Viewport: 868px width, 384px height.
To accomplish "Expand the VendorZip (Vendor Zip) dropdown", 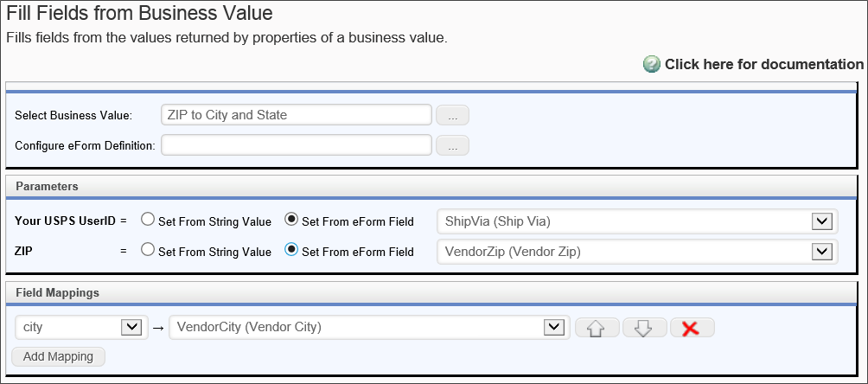I will [821, 252].
